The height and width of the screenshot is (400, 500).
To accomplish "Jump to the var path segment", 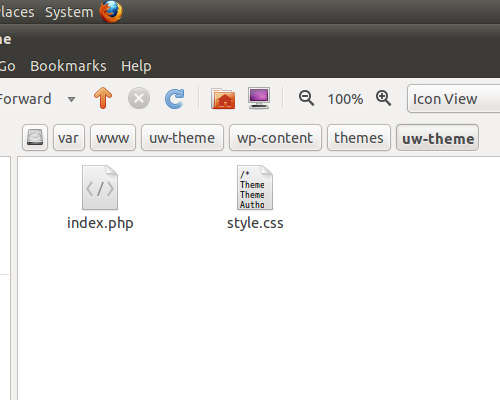I will coord(69,138).
